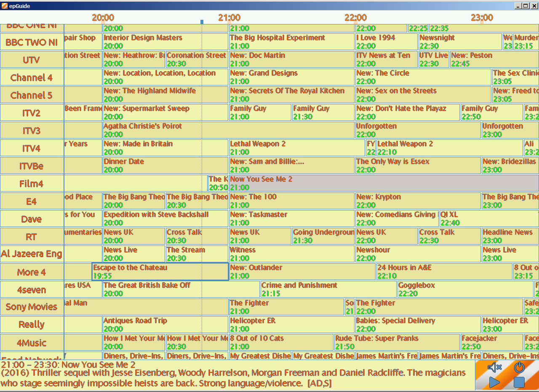Select Escape to the Chateau on More 4
The width and height of the screenshot is (539, 392).
point(160,272)
